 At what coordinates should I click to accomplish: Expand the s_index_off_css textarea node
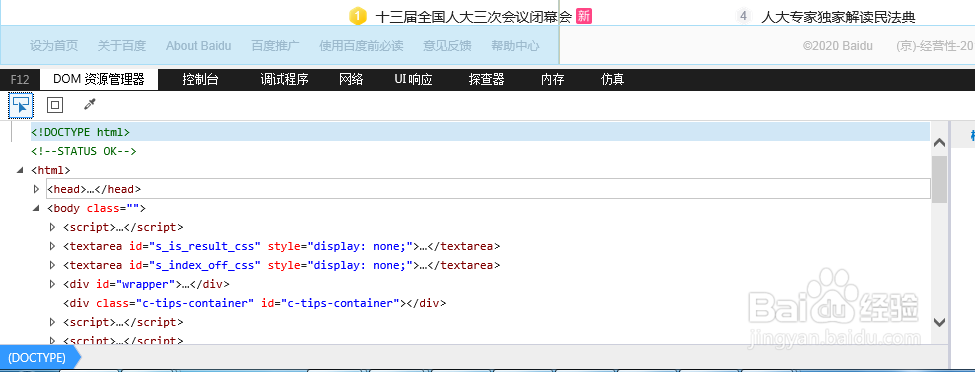52,265
